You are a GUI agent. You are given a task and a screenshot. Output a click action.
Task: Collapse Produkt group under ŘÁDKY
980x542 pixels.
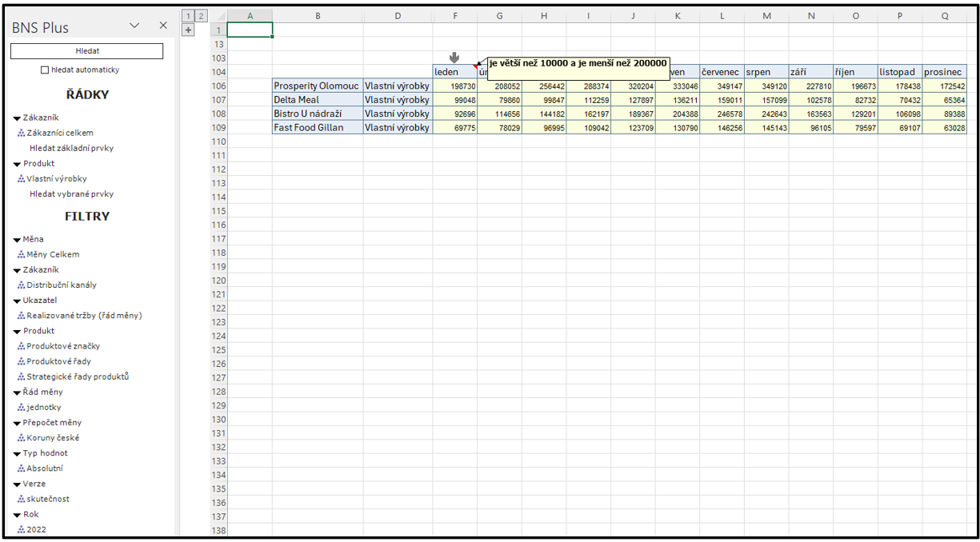17,164
